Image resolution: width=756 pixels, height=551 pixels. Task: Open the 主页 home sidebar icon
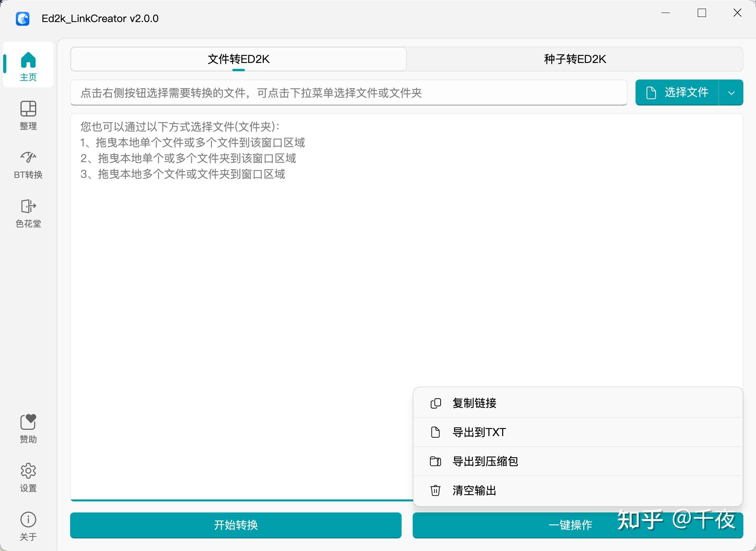tap(28, 65)
